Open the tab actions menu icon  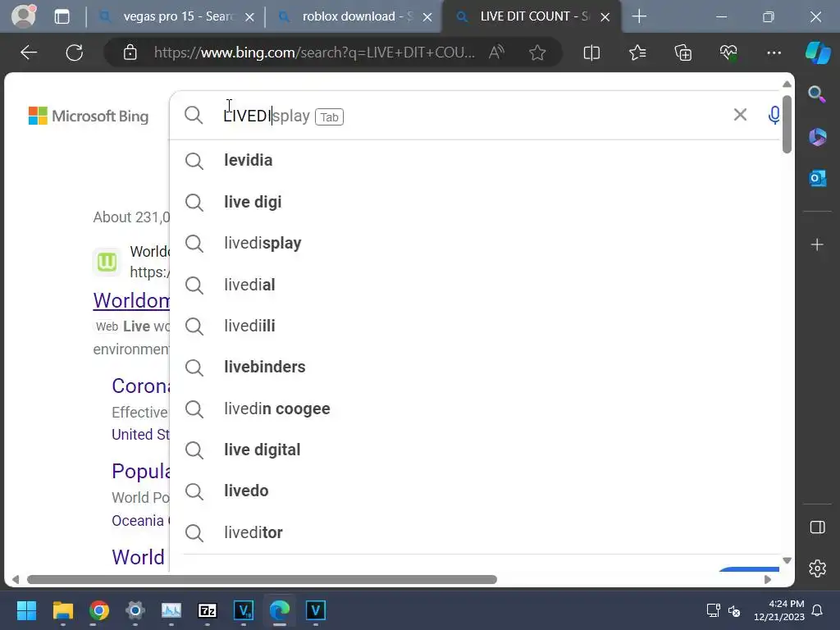tap(62, 16)
